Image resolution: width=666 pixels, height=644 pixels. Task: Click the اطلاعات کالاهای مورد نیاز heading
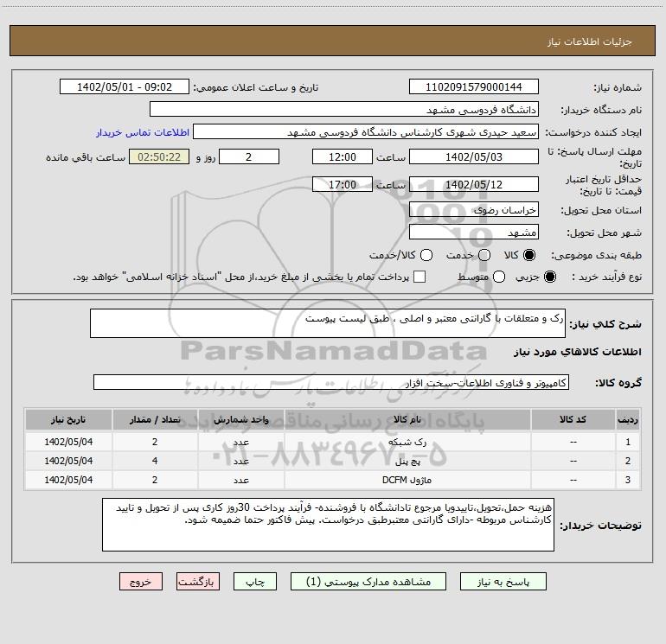tap(577, 352)
